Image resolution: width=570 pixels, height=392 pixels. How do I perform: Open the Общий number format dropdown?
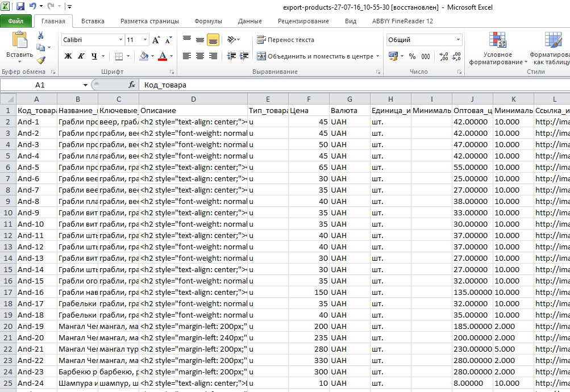tap(458, 40)
